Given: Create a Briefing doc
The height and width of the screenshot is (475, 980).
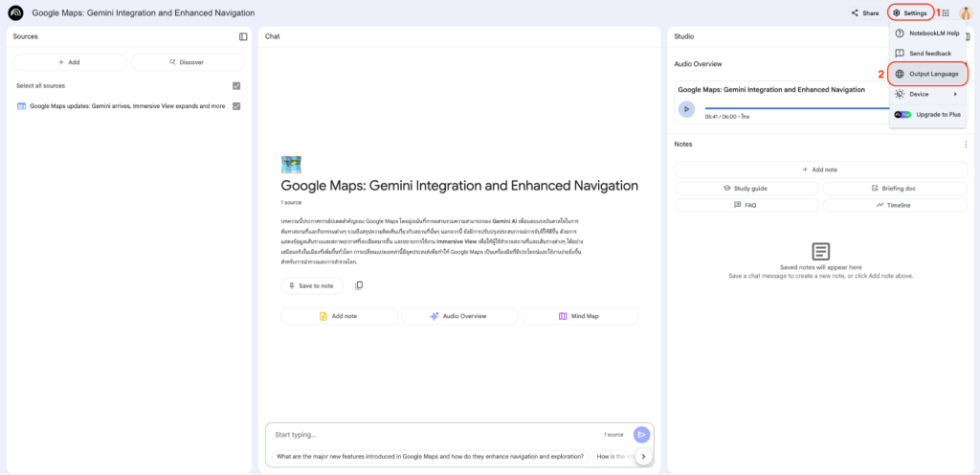Looking at the screenshot, I should coord(895,188).
